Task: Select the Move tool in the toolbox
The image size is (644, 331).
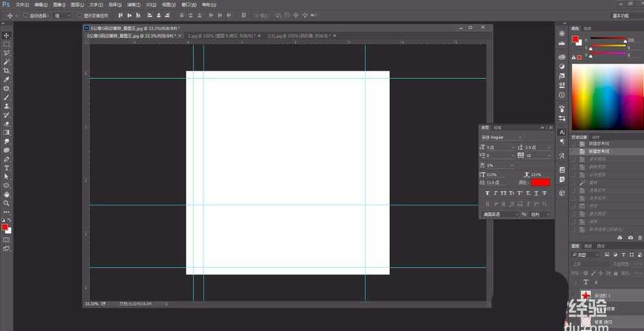Action: pyautogui.click(x=6, y=35)
